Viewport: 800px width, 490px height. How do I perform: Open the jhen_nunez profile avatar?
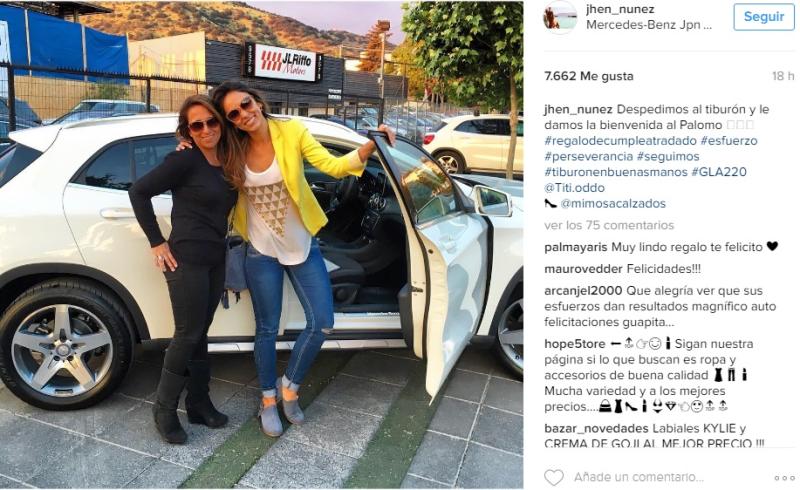click(560, 17)
